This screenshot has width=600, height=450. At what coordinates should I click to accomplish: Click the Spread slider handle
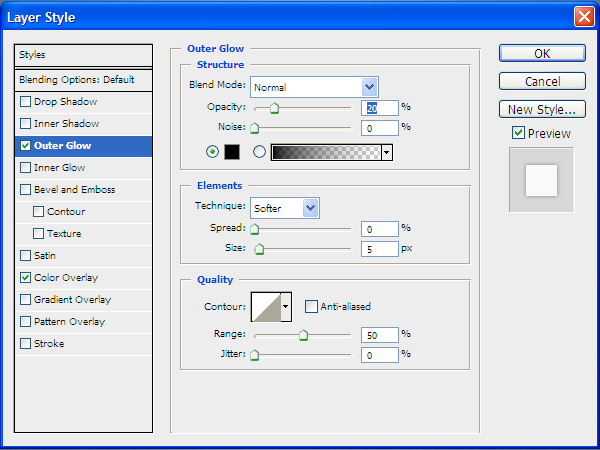(254, 229)
